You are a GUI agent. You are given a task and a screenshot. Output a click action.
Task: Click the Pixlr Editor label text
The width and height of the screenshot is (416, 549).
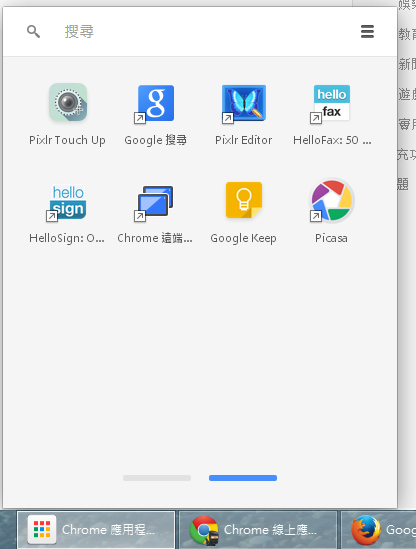point(243,140)
